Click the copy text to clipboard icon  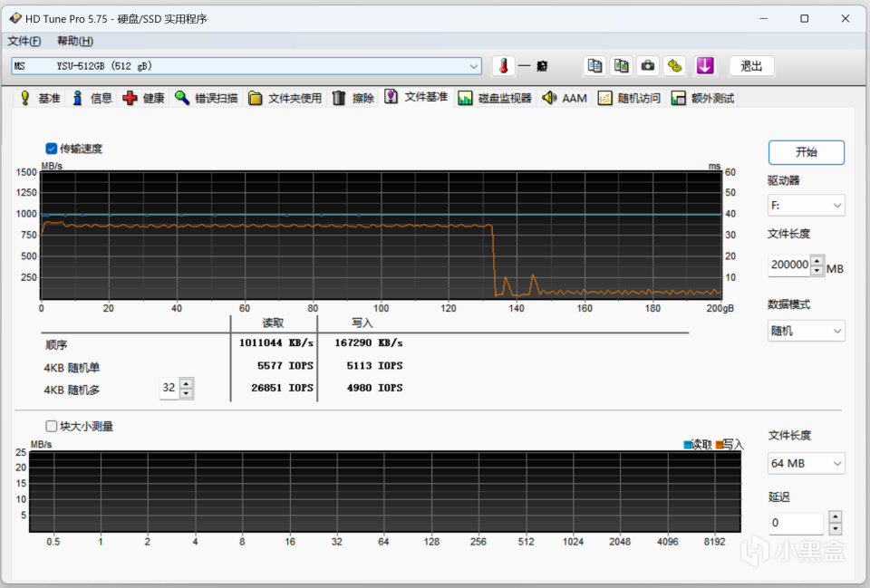(594, 66)
